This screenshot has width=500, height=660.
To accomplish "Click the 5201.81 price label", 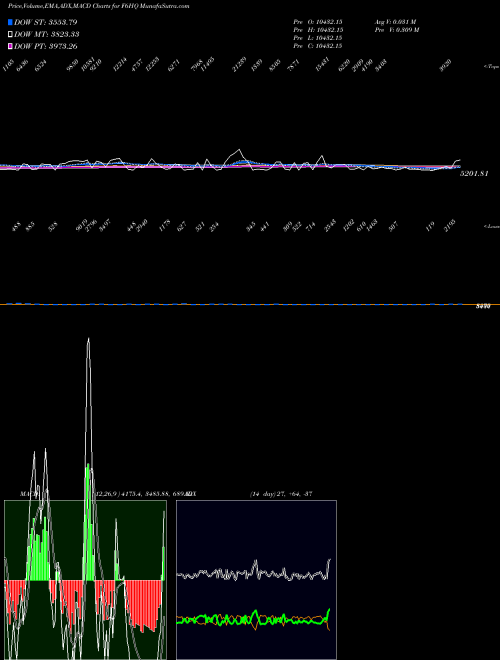I will click(474, 173).
